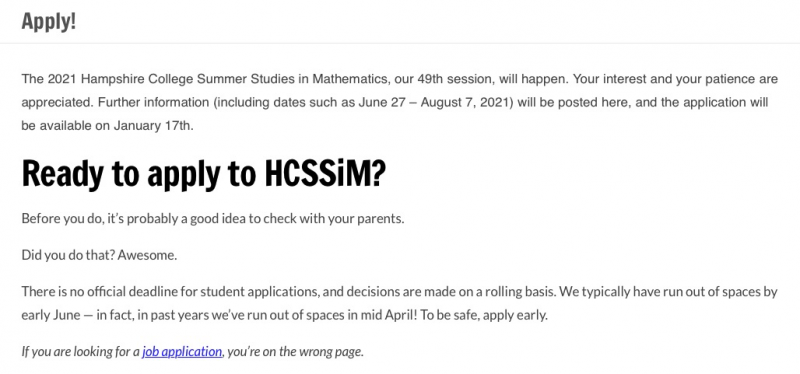Click the Apply! page title

tap(48, 21)
